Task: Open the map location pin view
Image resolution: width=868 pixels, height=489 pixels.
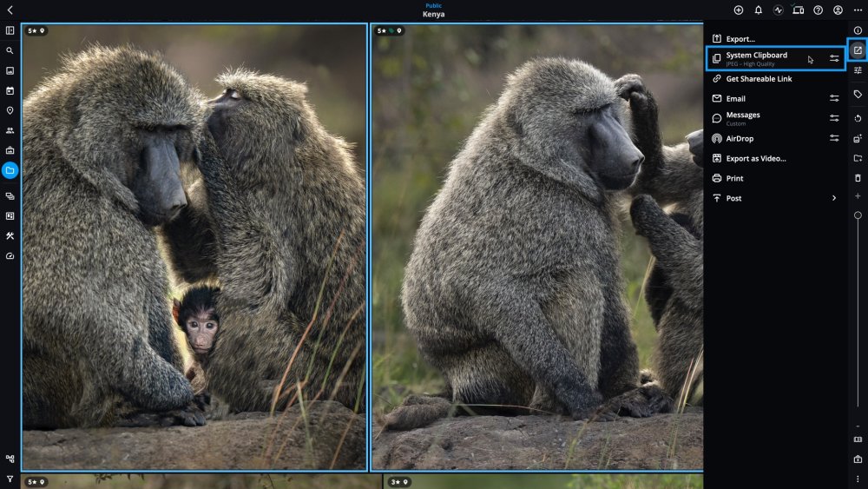Action: click(x=10, y=111)
